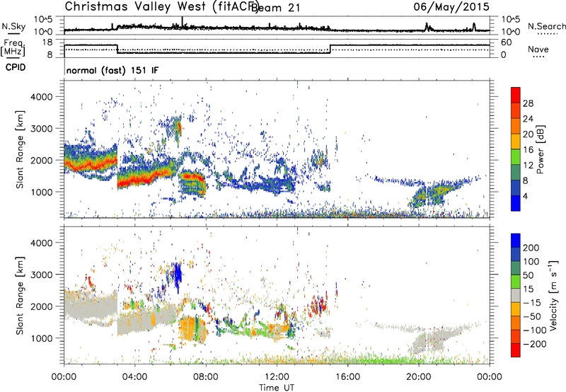566x392 pixels.
Task: Click the 'N.Sky' legend label
Action: coord(13,26)
